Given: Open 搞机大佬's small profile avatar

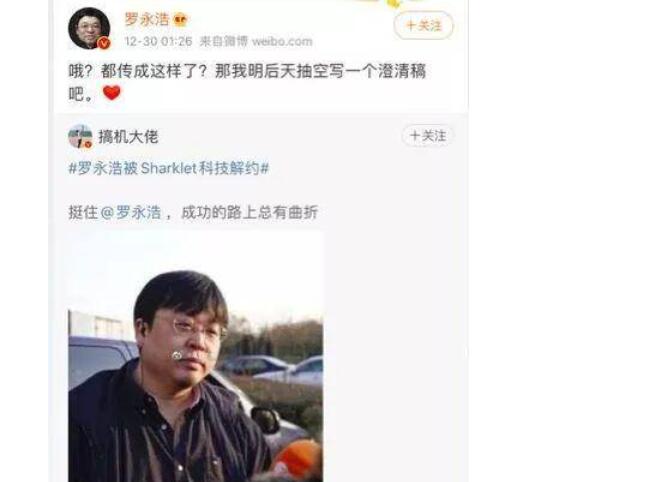Looking at the screenshot, I should [80, 136].
